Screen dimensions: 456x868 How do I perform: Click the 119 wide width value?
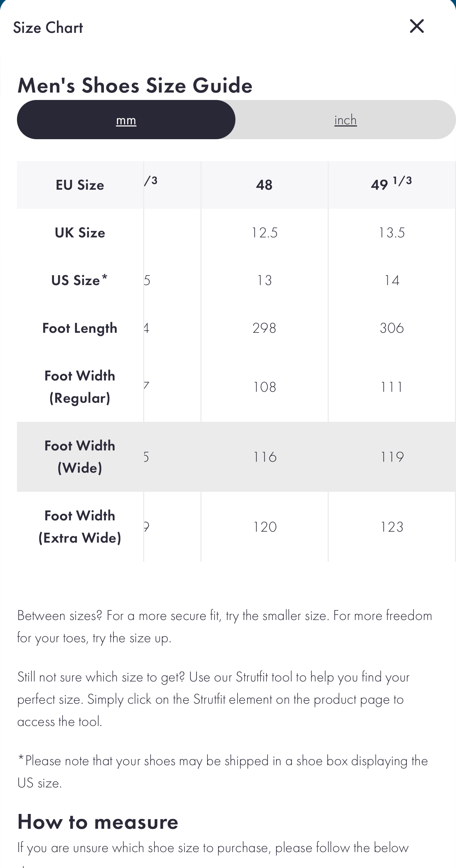pos(392,457)
